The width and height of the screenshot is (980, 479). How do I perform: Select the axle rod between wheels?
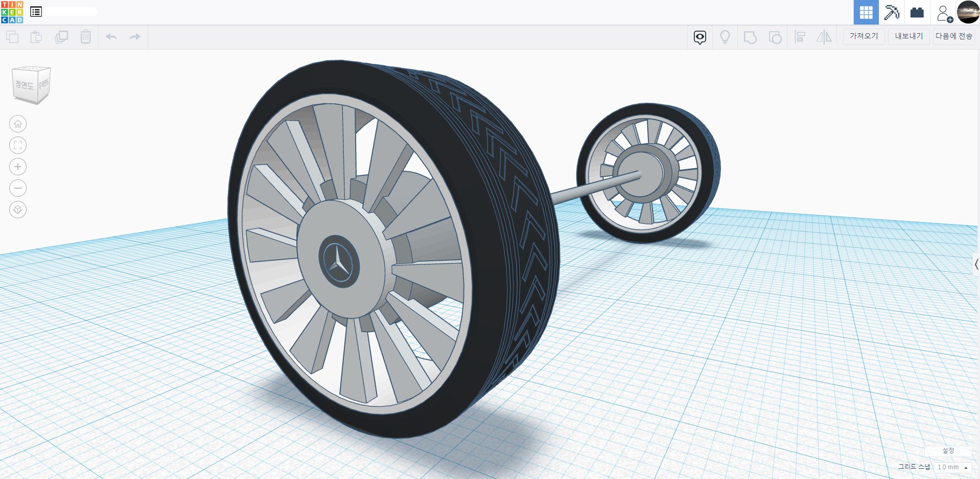point(595,187)
